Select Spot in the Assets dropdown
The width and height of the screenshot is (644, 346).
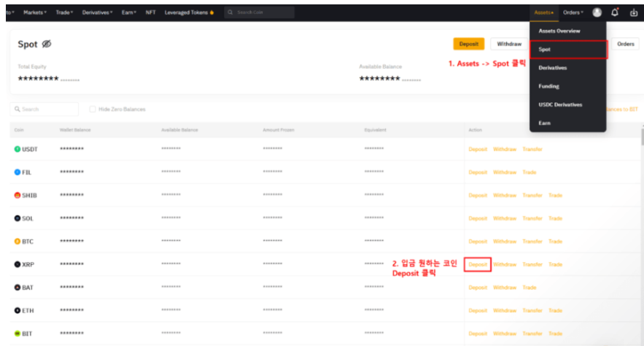click(x=567, y=50)
